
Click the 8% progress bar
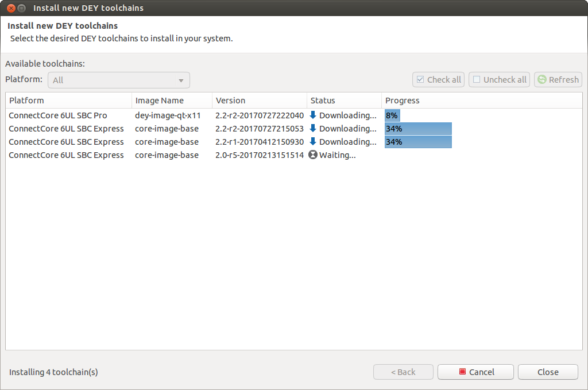pyautogui.click(x=392, y=115)
